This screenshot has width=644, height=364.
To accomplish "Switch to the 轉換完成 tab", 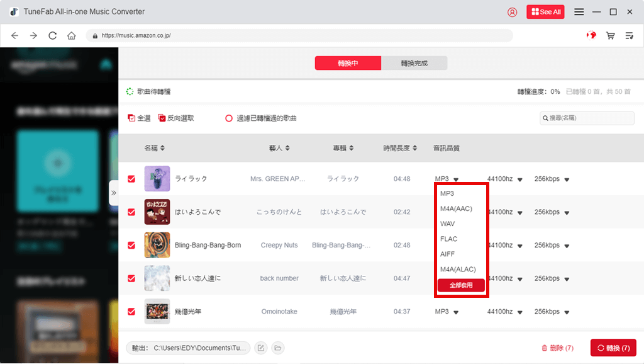I will pyautogui.click(x=414, y=63).
